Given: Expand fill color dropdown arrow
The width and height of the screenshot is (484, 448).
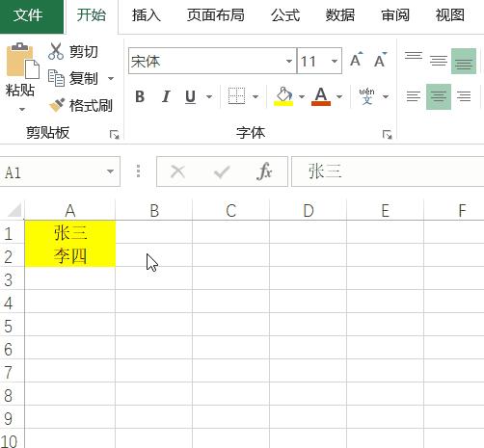Looking at the screenshot, I should [x=302, y=96].
